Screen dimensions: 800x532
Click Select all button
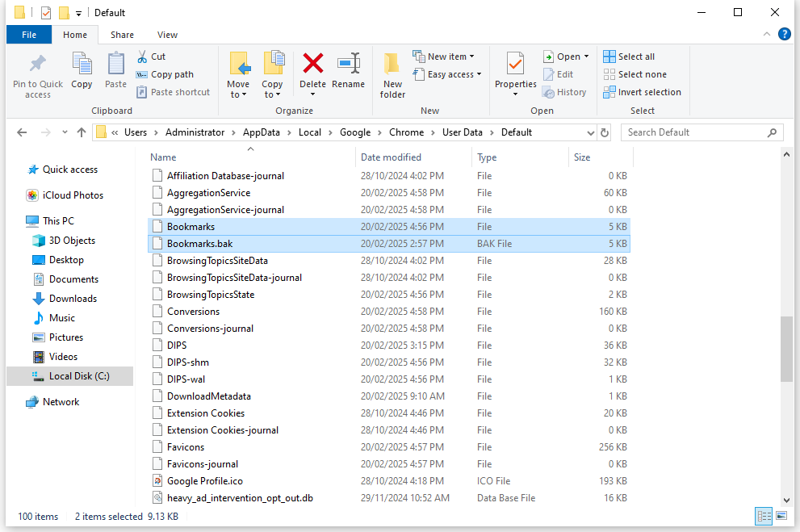[630, 57]
